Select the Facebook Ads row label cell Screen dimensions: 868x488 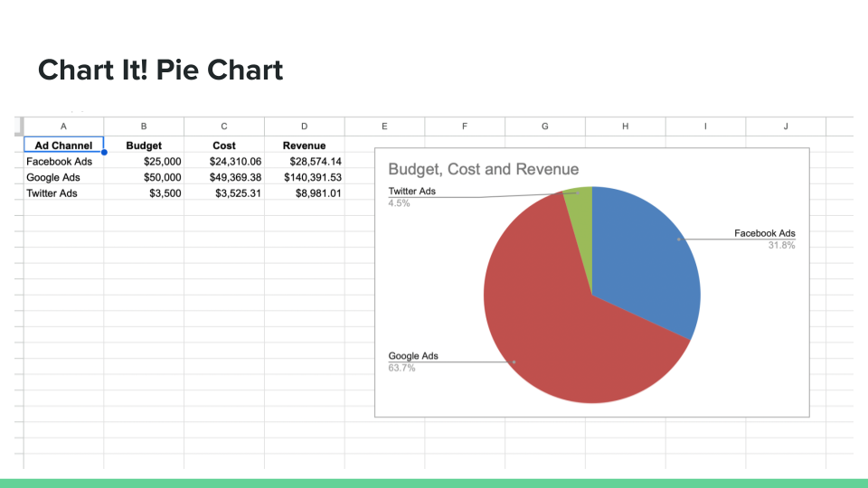(63, 161)
